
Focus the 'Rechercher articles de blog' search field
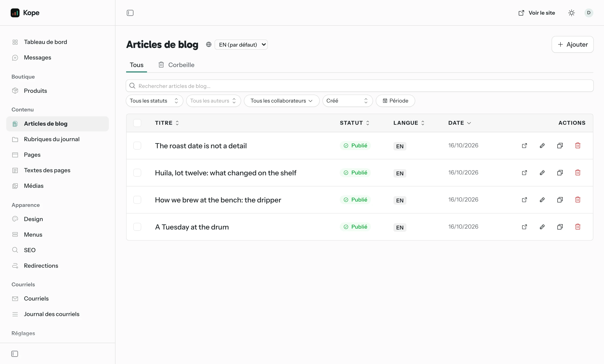(x=360, y=86)
